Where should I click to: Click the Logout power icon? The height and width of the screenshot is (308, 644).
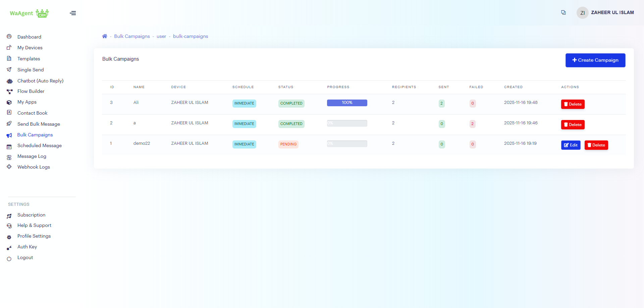tap(9, 258)
